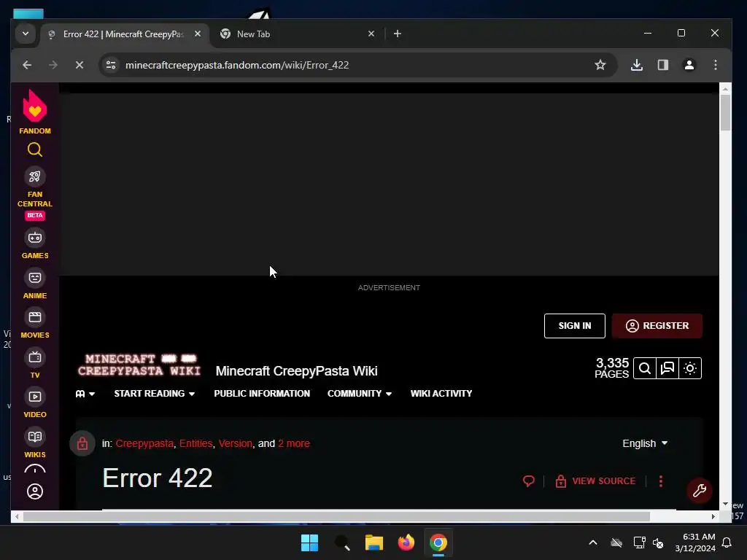
Task: Open the taskbar clock and date
Action: point(695,542)
